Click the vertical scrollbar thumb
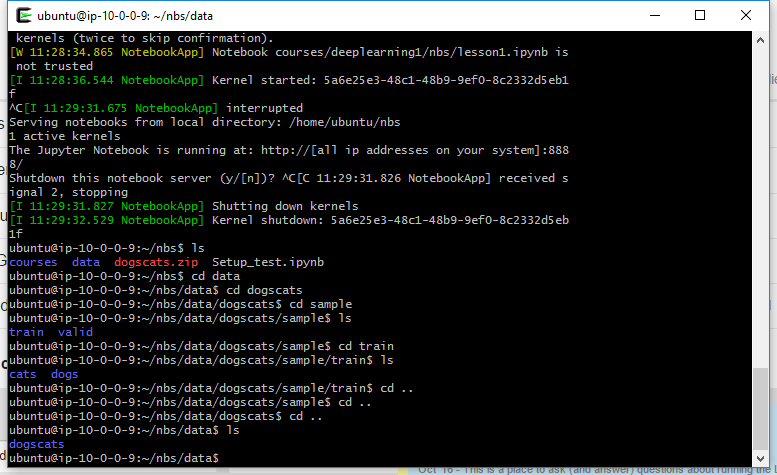The width and height of the screenshot is (777, 475). pos(760,408)
